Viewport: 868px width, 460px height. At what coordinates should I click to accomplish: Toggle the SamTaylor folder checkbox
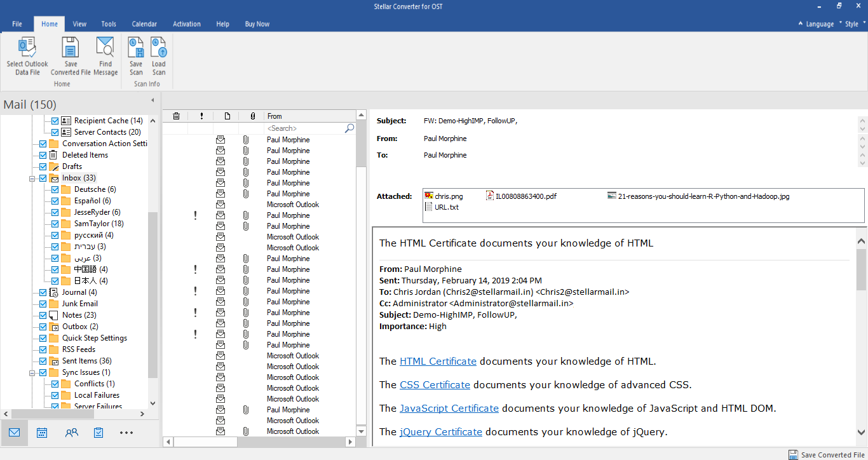coord(55,224)
